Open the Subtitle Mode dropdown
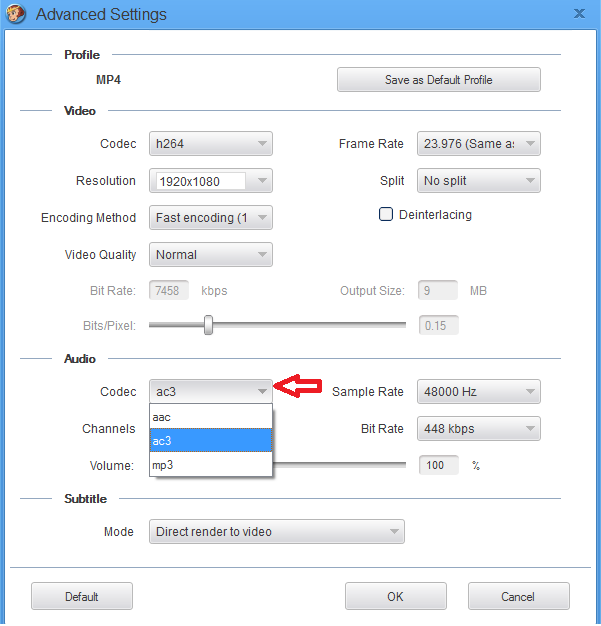 (277, 531)
